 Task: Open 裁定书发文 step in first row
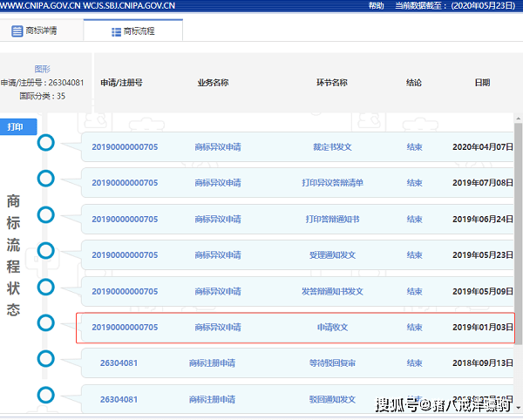pos(332,147)
